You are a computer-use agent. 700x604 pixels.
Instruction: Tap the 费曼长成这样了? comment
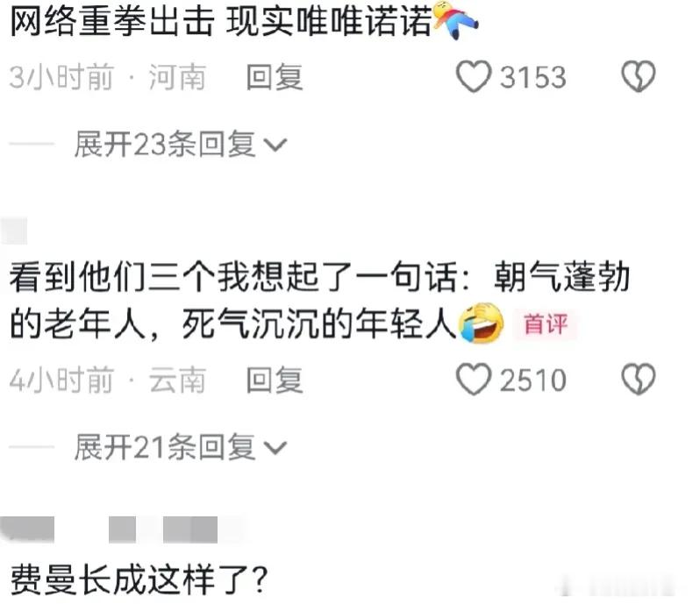139,579
